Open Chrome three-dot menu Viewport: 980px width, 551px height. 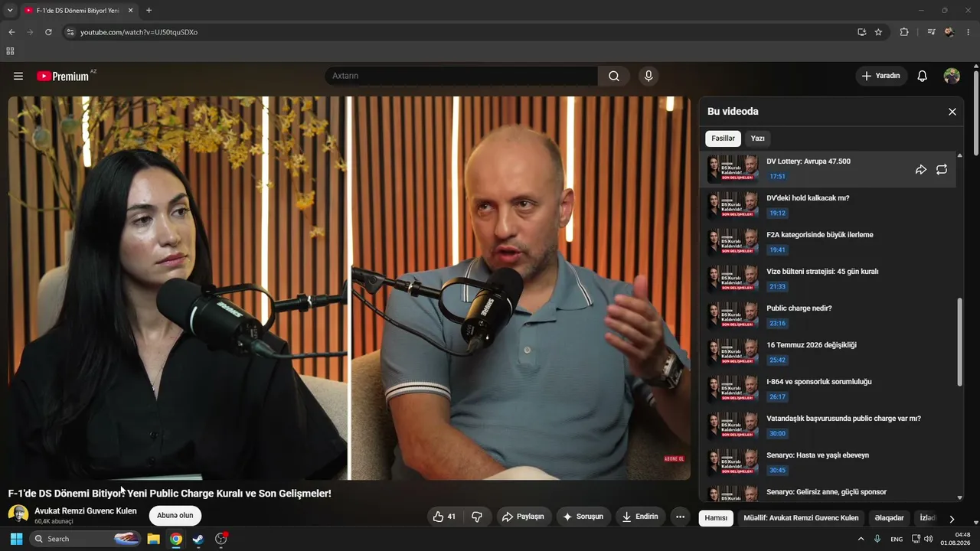tap(969, 32)
